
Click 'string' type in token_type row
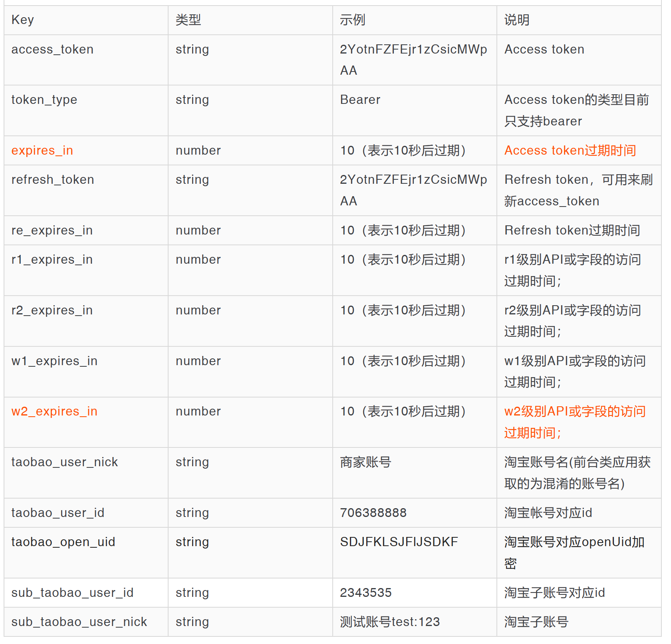click(x=193, y=100)
